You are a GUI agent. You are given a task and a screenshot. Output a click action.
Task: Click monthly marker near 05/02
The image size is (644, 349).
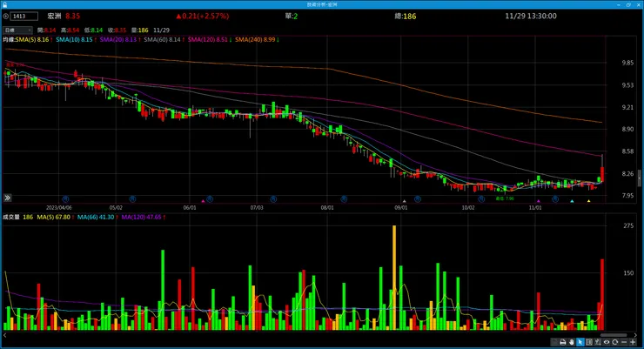tap(132, 198)
